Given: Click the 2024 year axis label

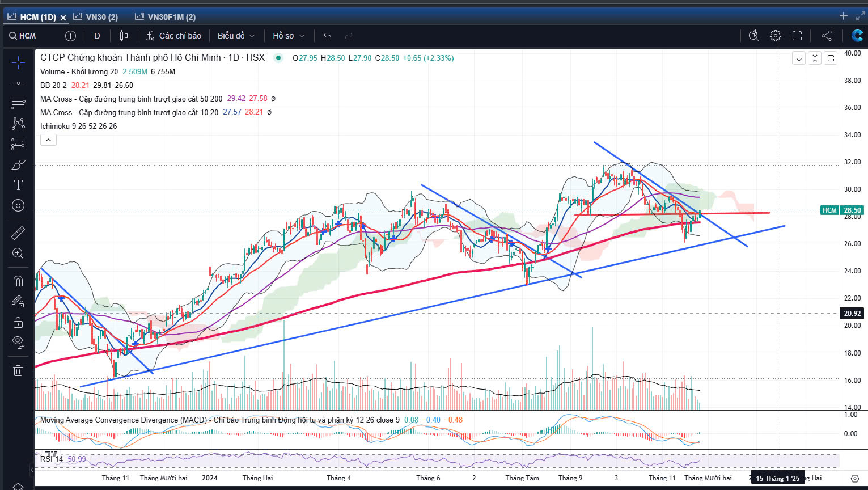Looking at the screenshot, I should [210, 478].
